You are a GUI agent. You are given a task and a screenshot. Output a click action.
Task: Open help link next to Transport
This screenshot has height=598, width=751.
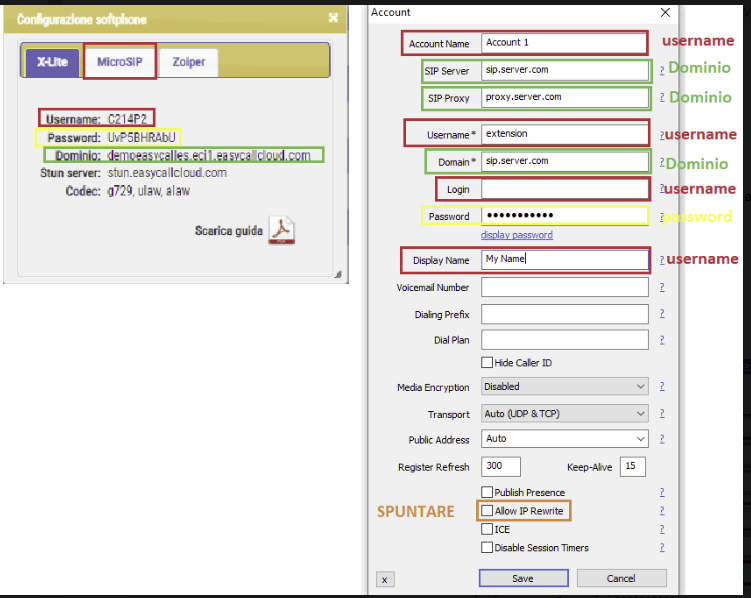tap(662, 413)
